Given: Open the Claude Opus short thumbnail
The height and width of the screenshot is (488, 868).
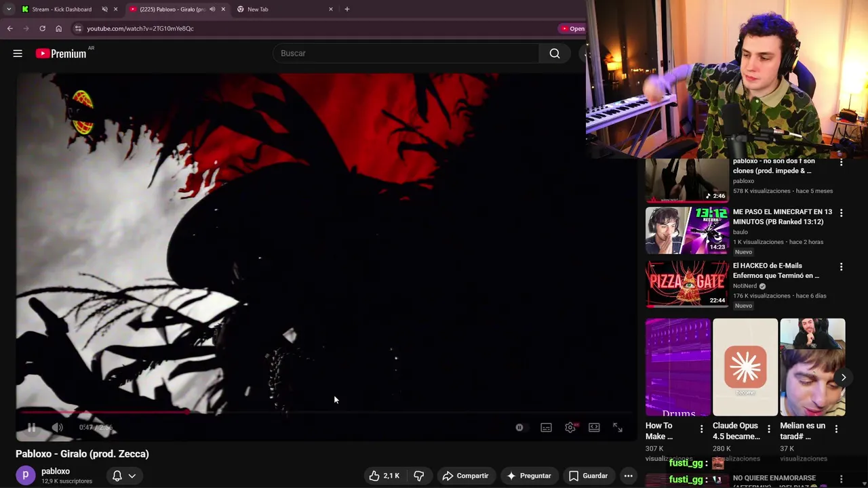Looking at the screenshot, I should click(745, 367).
